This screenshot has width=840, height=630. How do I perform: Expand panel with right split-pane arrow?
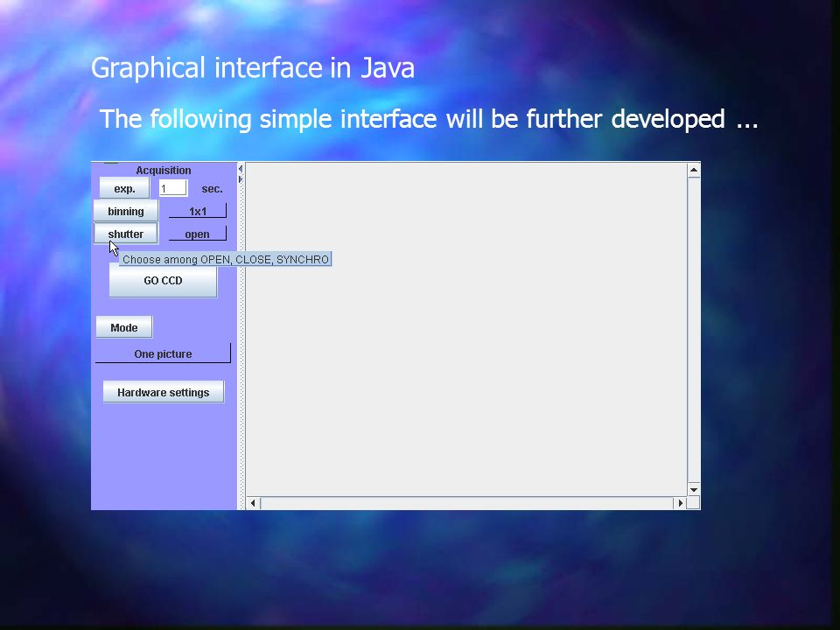pos(241,178)
